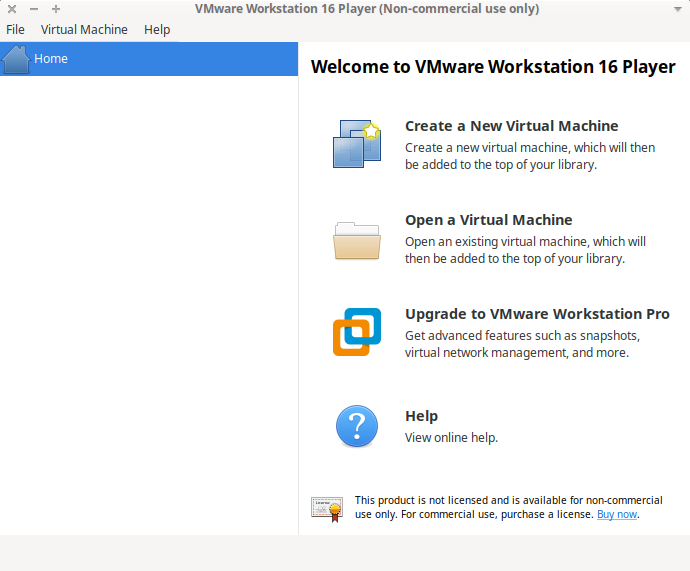The height and width of the screenshot is (571, 690).
Task: Click the VMware Workstation Pro upgrade icon
Action: tap(357, 332)
